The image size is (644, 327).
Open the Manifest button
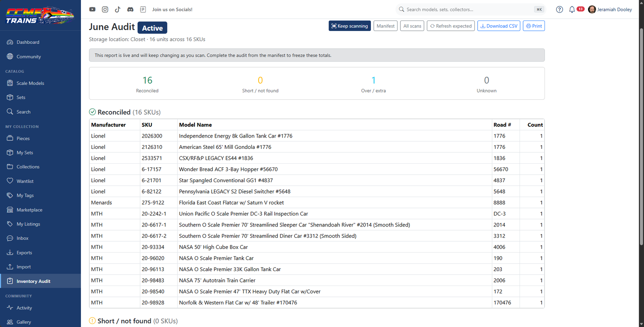coord(385,26)
